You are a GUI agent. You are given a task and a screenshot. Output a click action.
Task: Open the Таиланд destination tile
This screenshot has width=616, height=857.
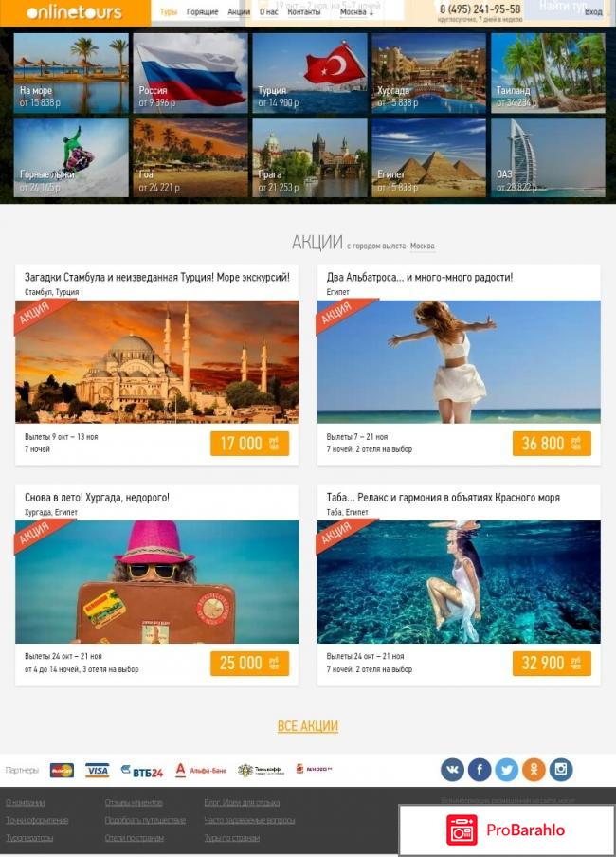548,73
